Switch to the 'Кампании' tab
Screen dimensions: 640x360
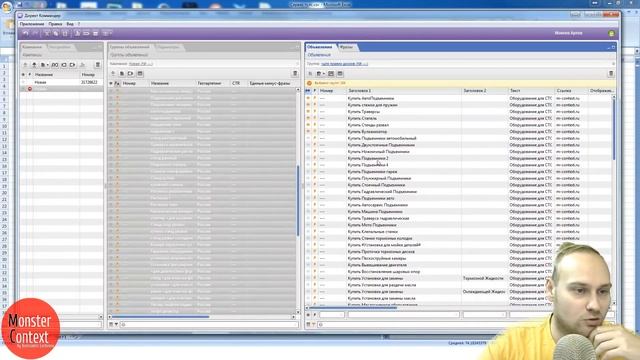pyautogui.click(x=32, y=47)
